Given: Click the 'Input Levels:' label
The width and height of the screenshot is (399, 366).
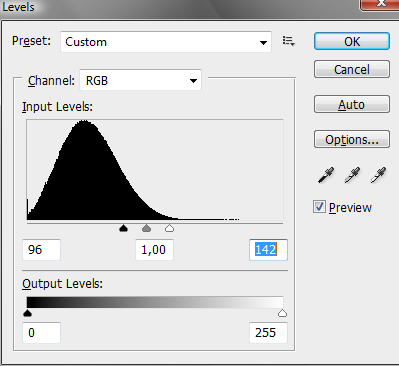Looking at the screenshot, I should (57, 107).
